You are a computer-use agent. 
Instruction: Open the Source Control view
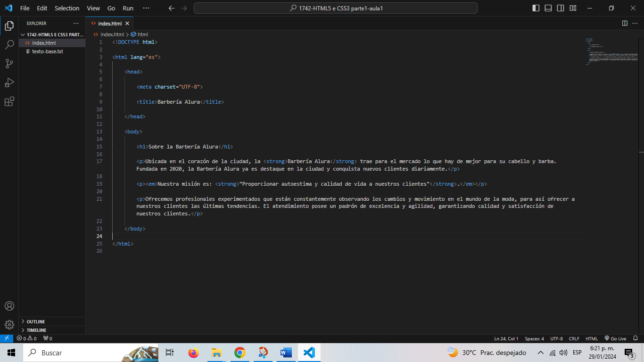point(9,64)
